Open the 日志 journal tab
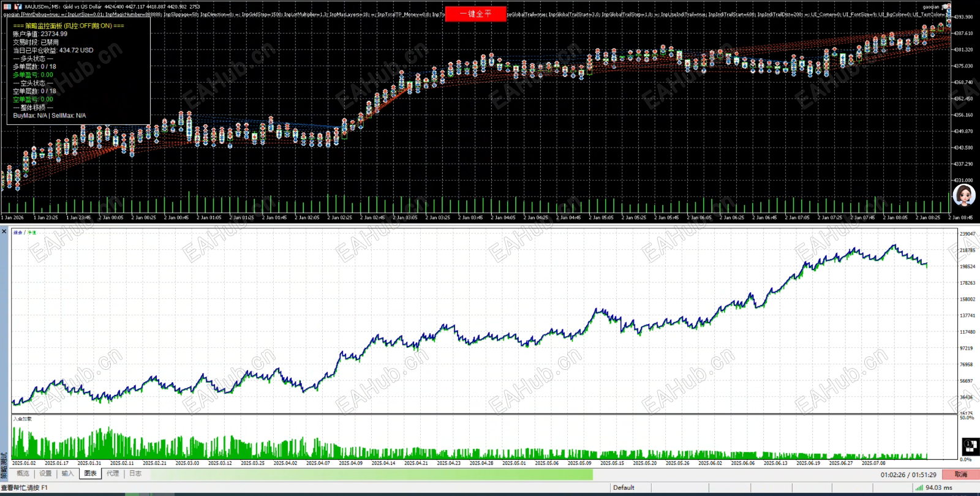The image size is (980, 496). pos(135,473)
